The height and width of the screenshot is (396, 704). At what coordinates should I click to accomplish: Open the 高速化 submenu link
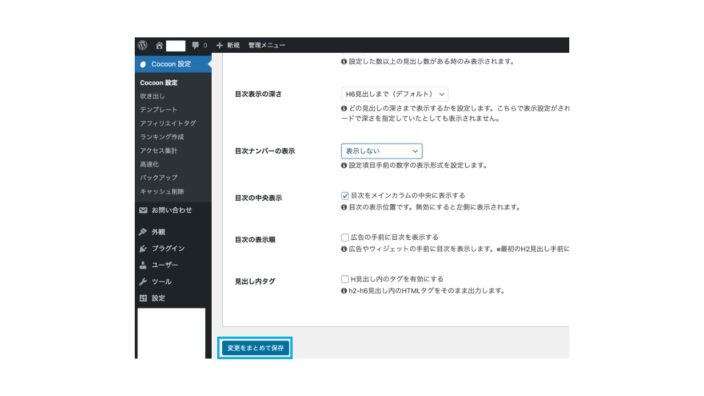[x=149, y=164]
